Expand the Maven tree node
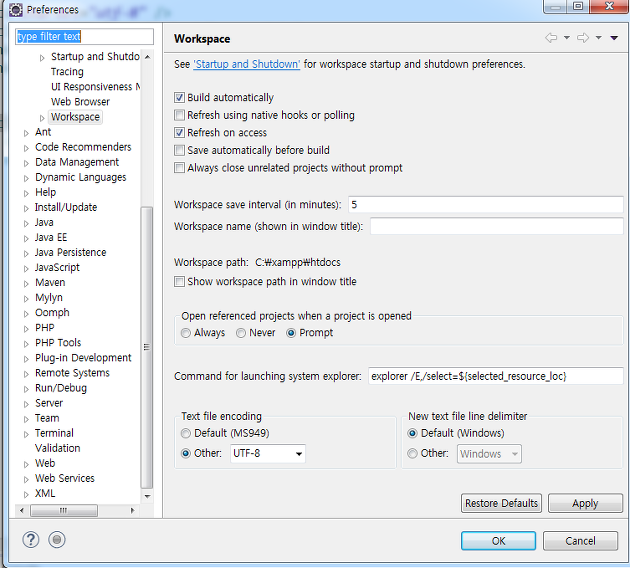The height and width of the screenshot is (568, 630). (26, 284)
